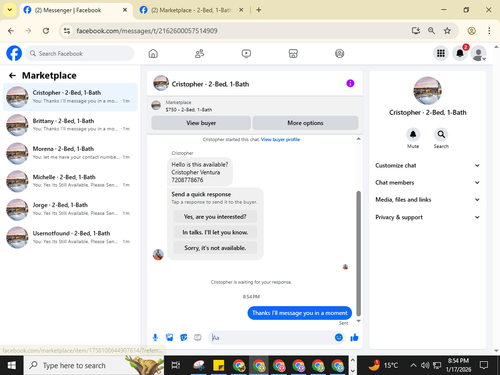Open the Watch video icon
500x375 pixels.
(x=246, y=53)
